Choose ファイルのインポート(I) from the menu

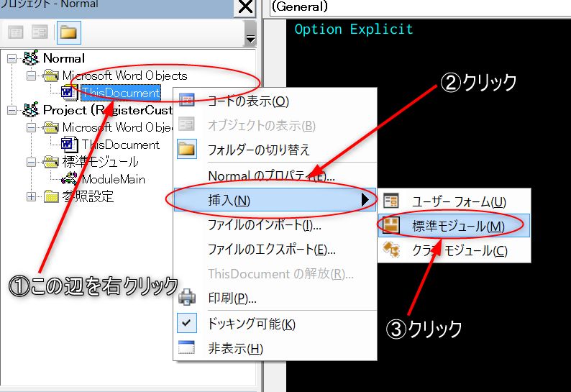click(275, 225)
